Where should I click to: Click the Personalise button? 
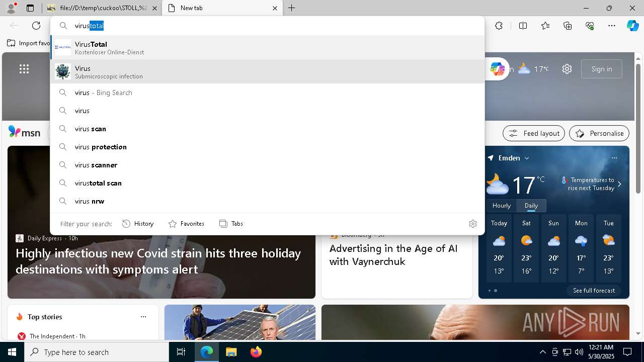[x=599, y=133]
